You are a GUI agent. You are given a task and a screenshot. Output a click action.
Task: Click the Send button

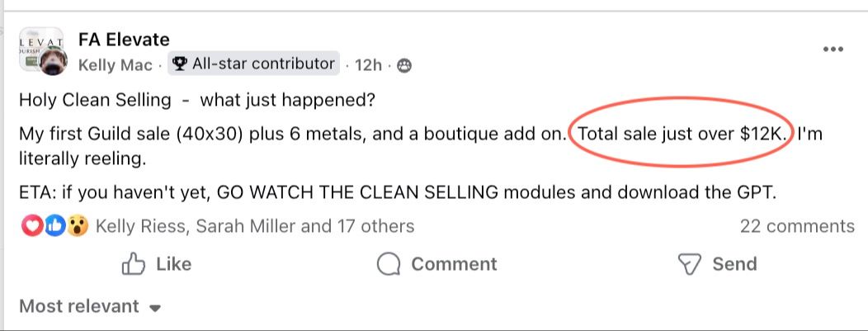(716, 264)
